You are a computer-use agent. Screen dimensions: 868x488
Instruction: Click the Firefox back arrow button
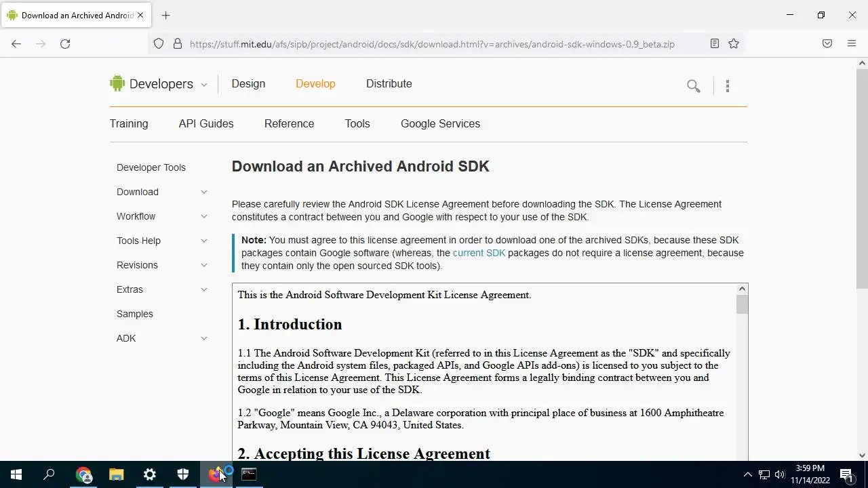pos(16,43)
